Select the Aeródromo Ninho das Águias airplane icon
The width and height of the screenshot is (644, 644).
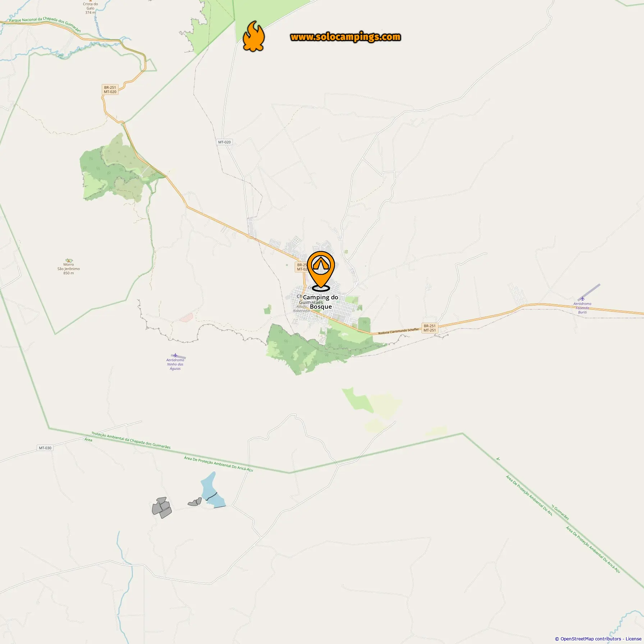[x=175, y=355]
